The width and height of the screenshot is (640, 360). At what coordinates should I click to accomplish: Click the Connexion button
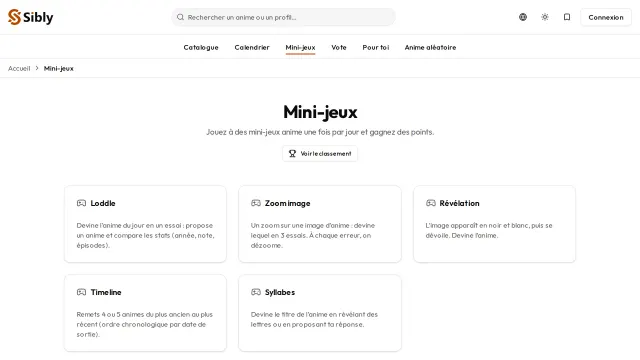point(606,17)
